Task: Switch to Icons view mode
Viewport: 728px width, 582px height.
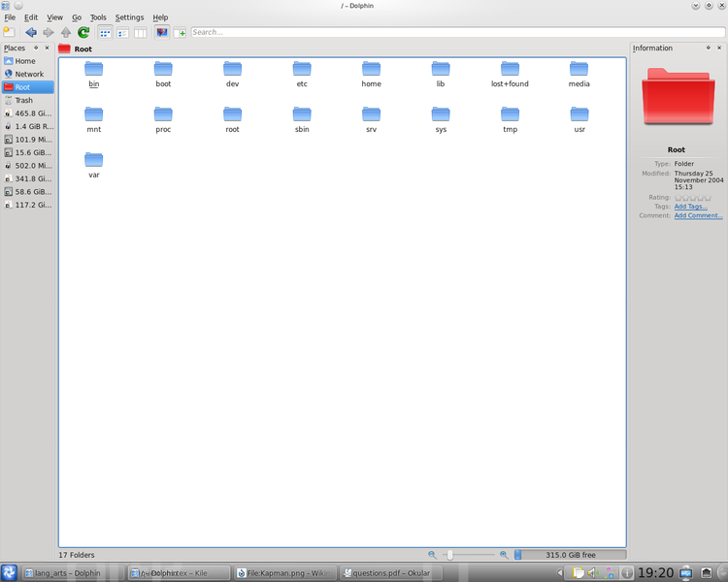Action: click(105, 32)
